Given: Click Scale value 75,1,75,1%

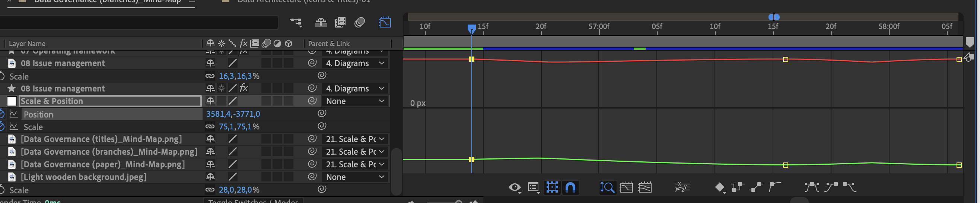Looking at the screenshot, I should [x=239, y=126].
